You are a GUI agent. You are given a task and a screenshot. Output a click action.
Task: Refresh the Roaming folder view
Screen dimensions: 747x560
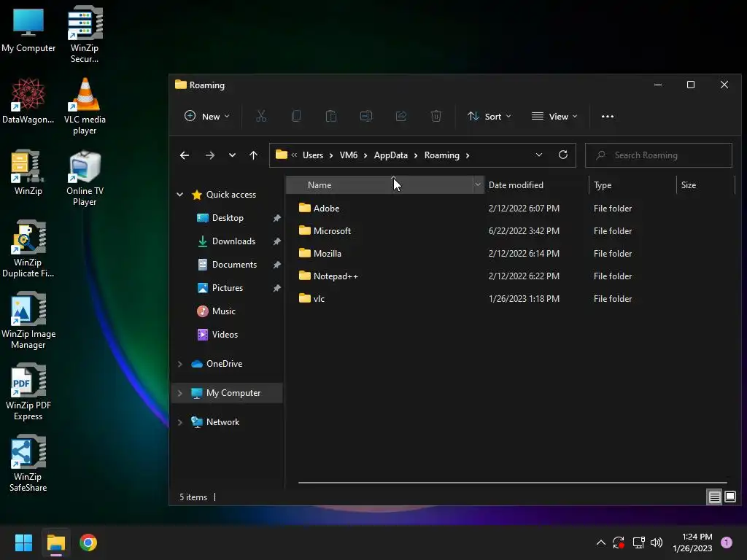(563, 155)
